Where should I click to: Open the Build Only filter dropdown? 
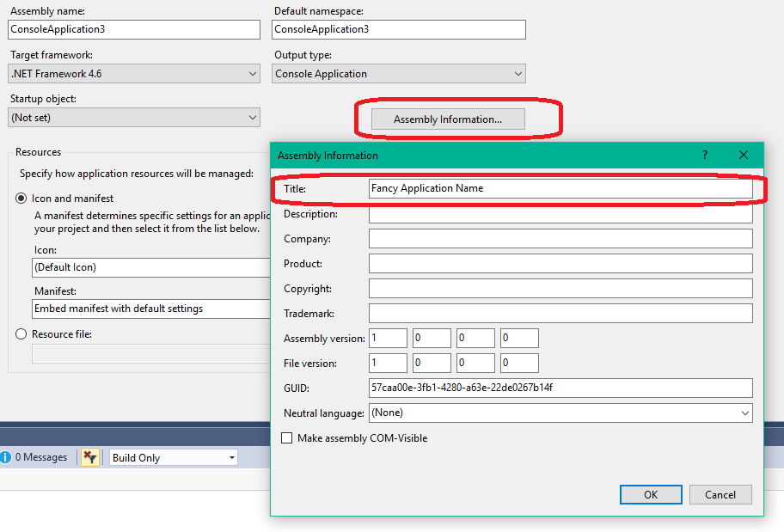[x=173, y=458]
